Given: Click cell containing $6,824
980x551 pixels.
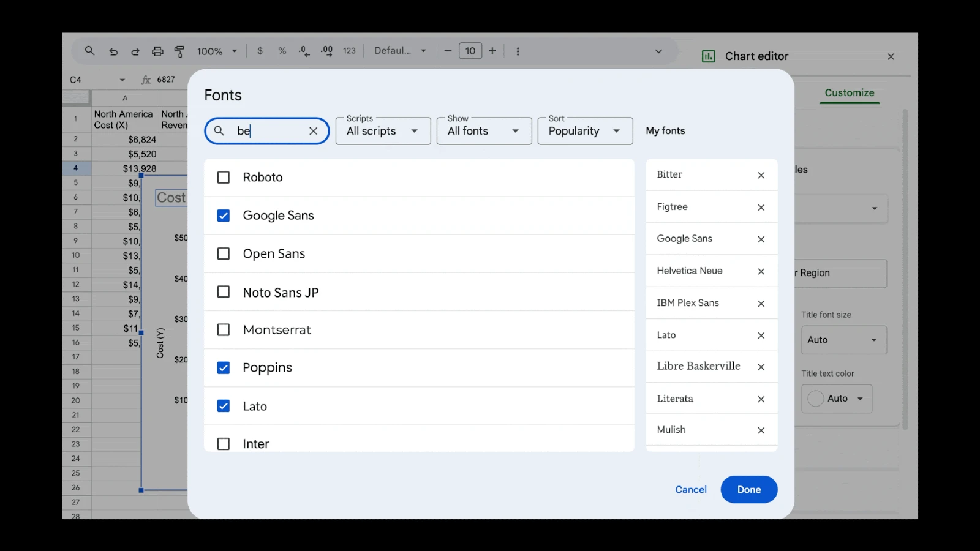Looking at the screenshot, I should 125,140.
